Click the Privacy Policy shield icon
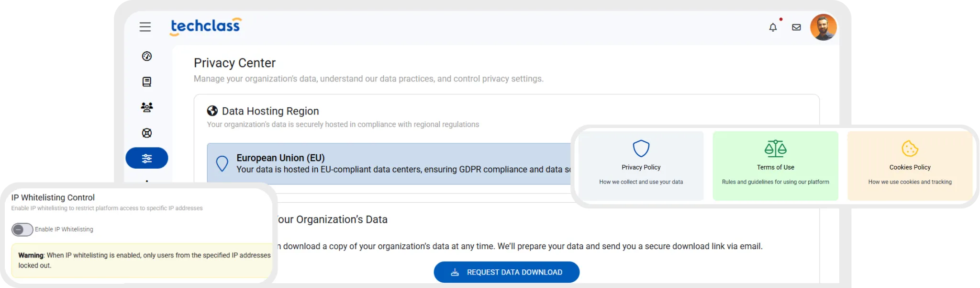The height and width of the screenshot is (288, 980). click(x=641, y=149)
